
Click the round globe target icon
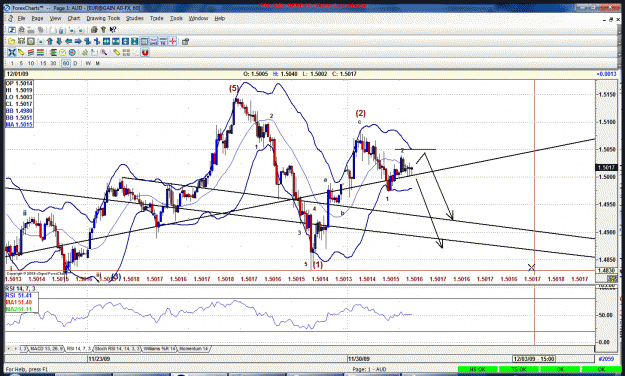pos(72,52)
